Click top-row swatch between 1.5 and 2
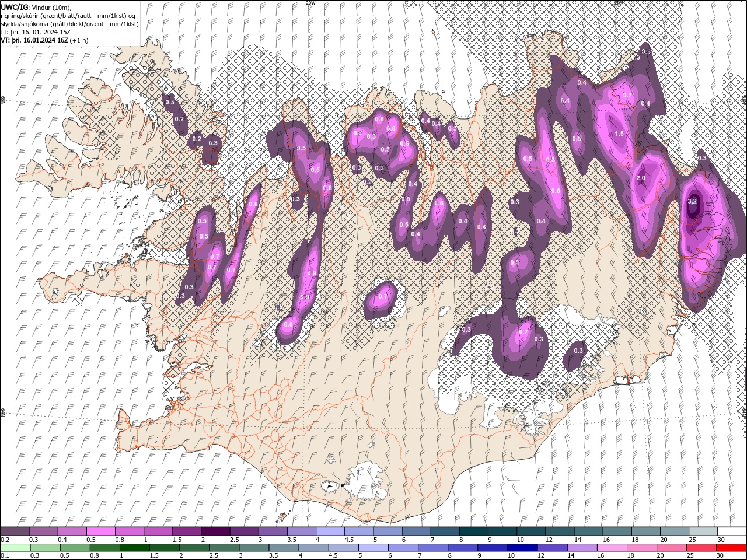Image resolution: width=747 pixels, height=560 pixels. tap(187, 531)
